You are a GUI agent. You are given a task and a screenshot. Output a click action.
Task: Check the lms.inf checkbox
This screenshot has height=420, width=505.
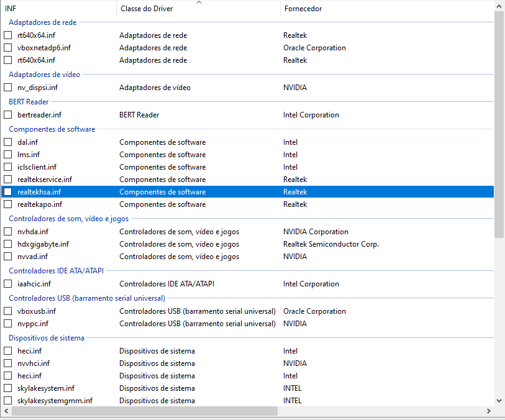coord(7,155)
